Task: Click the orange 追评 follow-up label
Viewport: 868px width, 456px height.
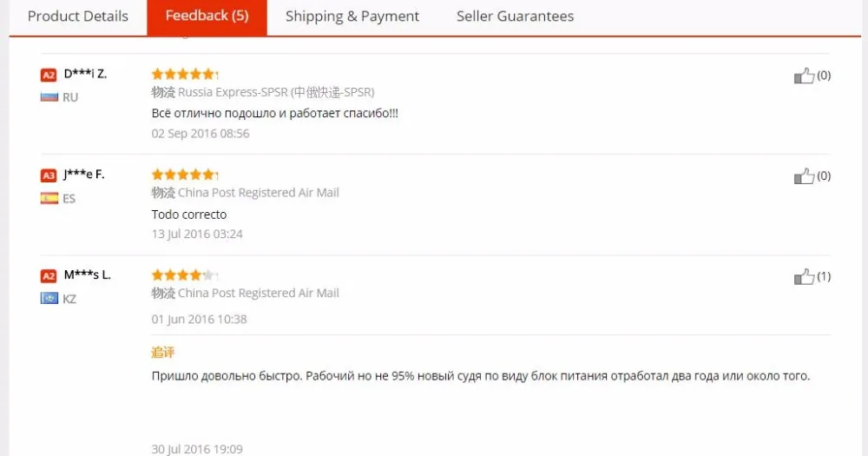Action: [163, 353]
